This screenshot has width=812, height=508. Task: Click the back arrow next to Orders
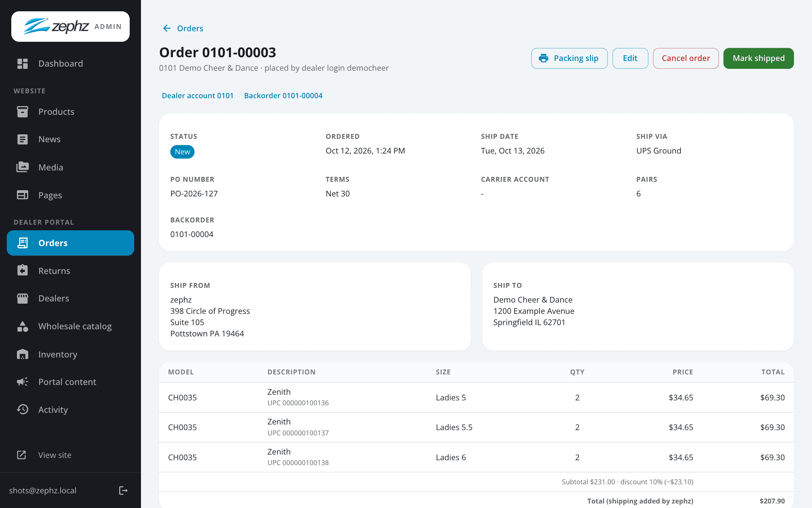(167, 29)
